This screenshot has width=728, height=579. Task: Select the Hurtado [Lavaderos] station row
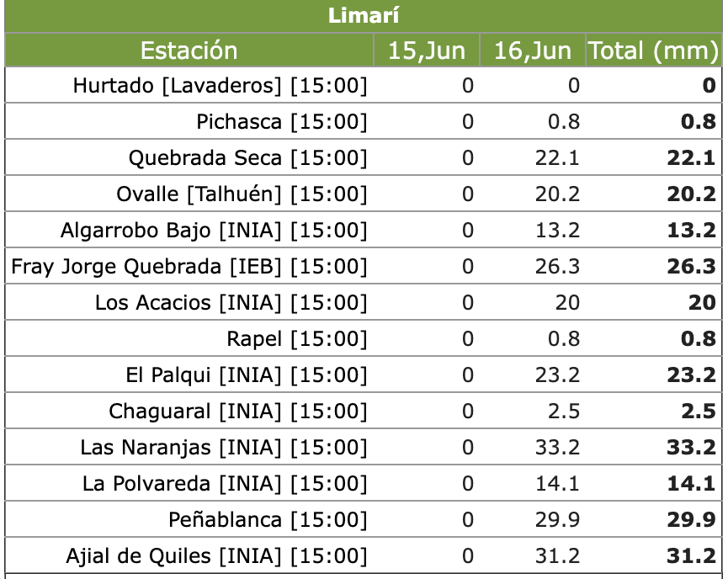tap(363, 86)
